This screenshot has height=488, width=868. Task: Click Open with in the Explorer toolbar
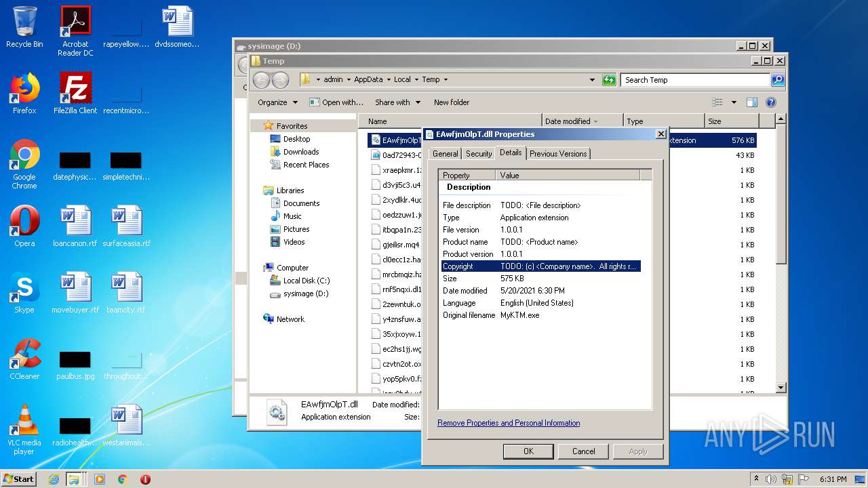coord(337,102)
